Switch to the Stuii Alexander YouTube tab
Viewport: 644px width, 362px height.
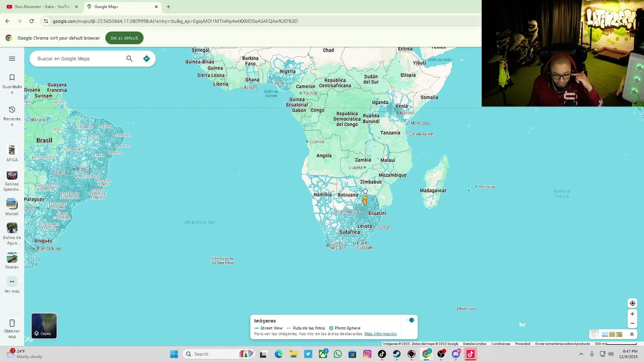(42, 7)
